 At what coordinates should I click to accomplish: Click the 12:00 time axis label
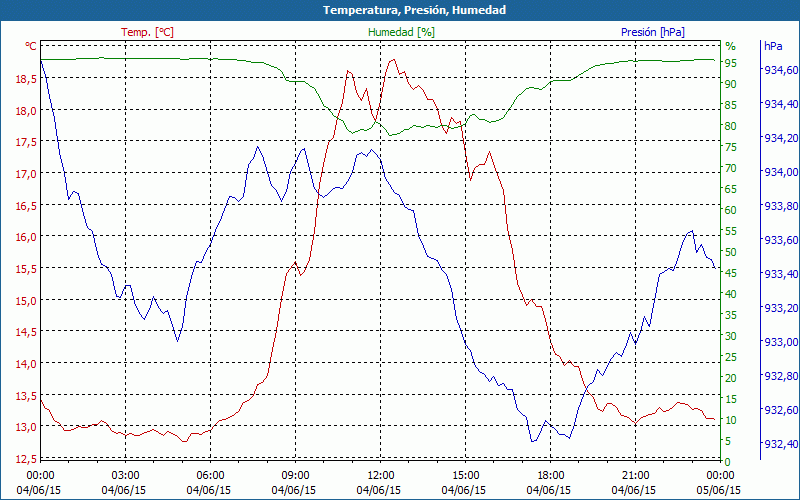381,476
